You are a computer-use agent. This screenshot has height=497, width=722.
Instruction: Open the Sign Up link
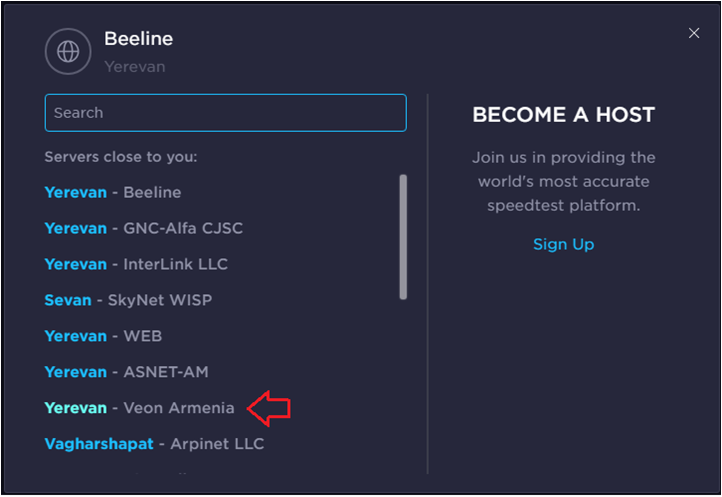[563, 244]
